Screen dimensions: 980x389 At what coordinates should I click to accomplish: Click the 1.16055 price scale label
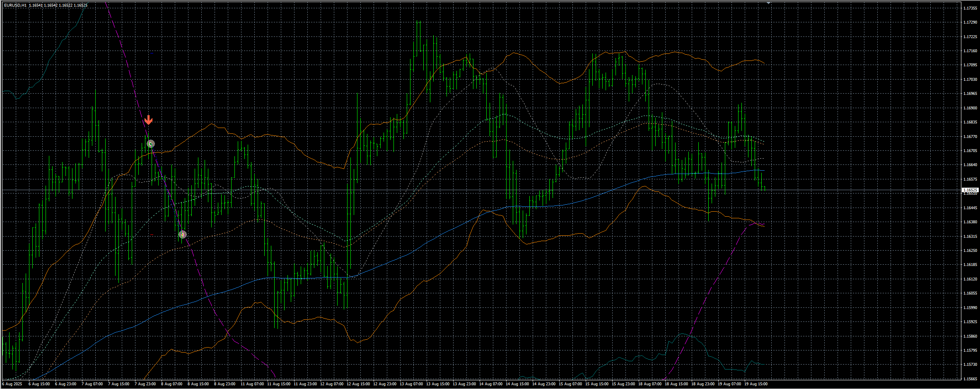point(970,293)
